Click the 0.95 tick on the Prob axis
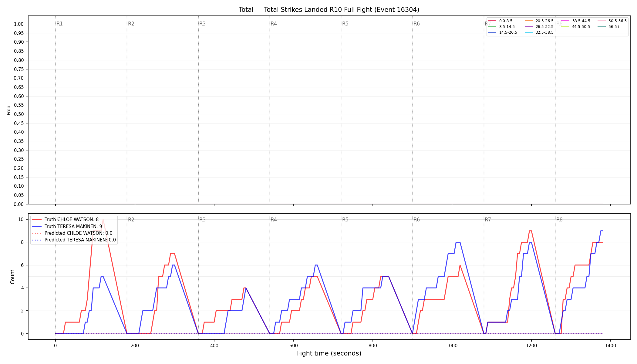 coord(19,33)
